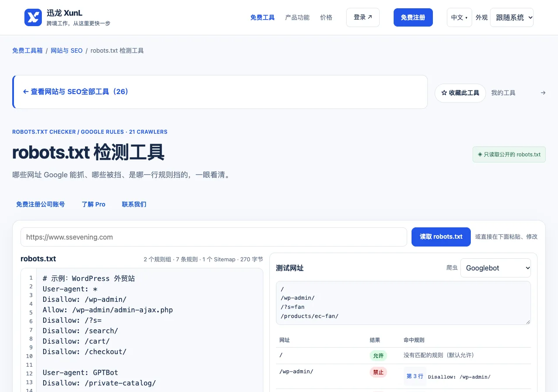Open the 中文 language dropdown
Viewport: 558px width, 392px height.
459,17
